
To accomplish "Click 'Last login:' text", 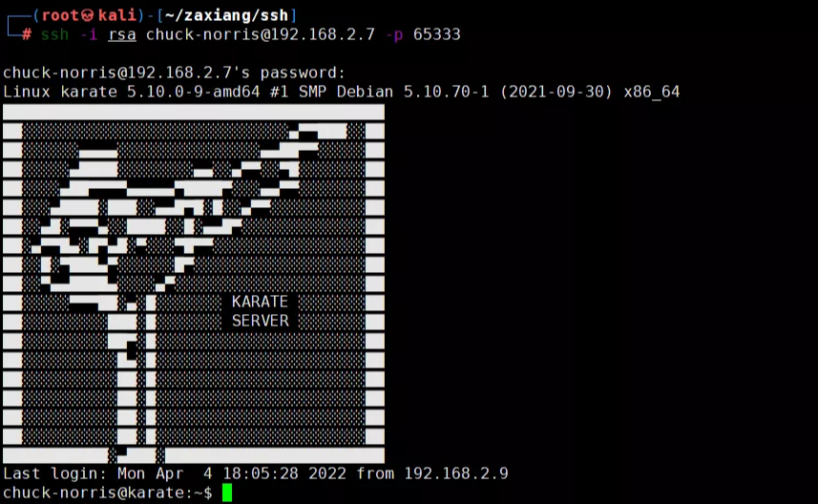I will point(54,473).
